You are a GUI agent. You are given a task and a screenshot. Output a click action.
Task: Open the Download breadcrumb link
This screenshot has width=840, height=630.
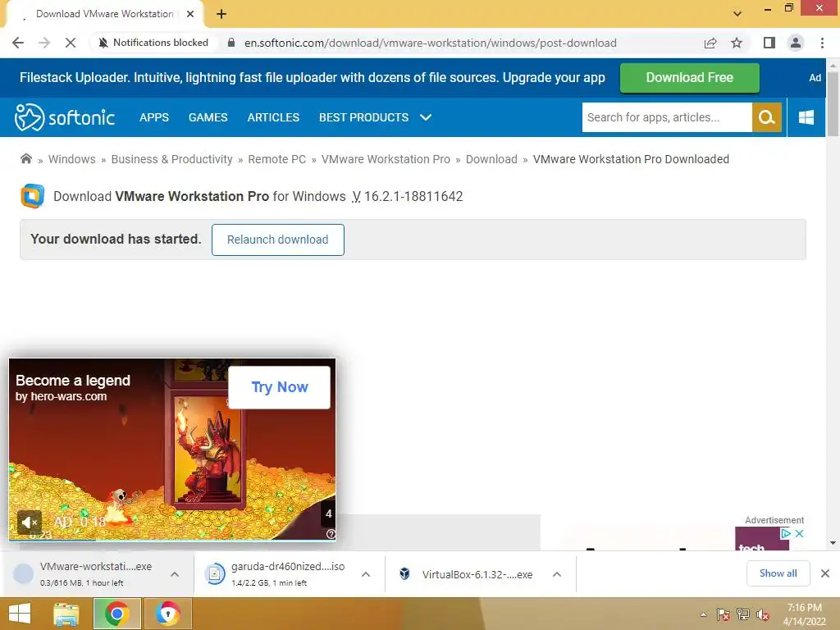pos(491,159)
